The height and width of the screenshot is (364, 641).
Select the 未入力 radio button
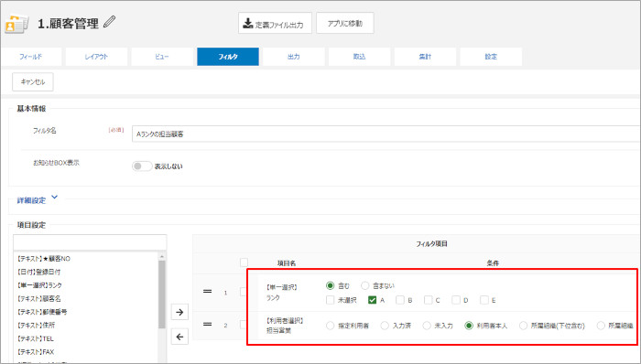427,326
